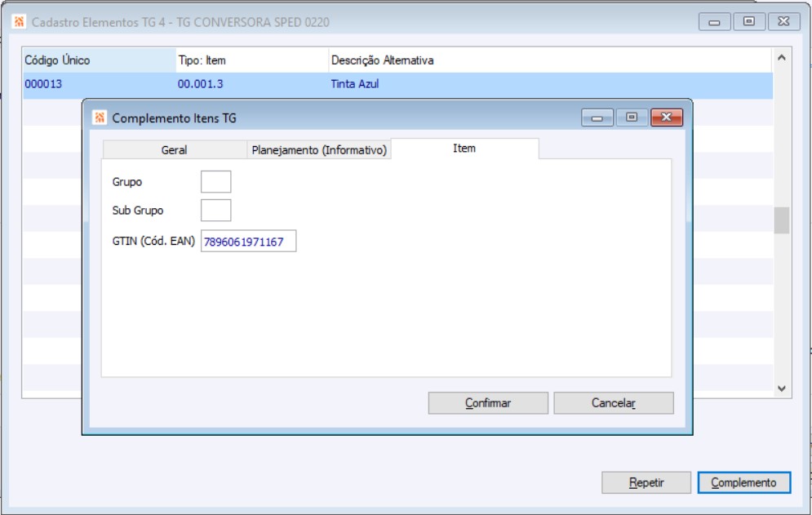This screenshot has height=515, width=812.
Task: Click the GTIN (Cód. EAN) label
Action: tap(153, 241)
